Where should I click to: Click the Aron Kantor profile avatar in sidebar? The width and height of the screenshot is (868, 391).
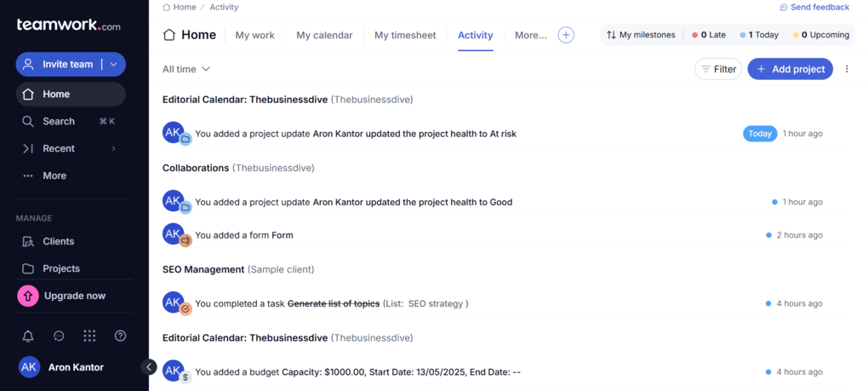(29, 367)
